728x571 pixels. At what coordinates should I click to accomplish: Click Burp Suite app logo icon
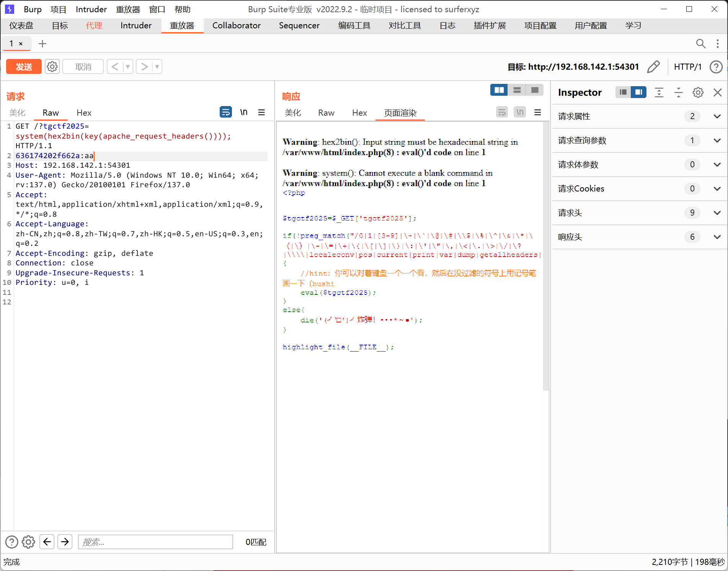[x=10, y=9]
